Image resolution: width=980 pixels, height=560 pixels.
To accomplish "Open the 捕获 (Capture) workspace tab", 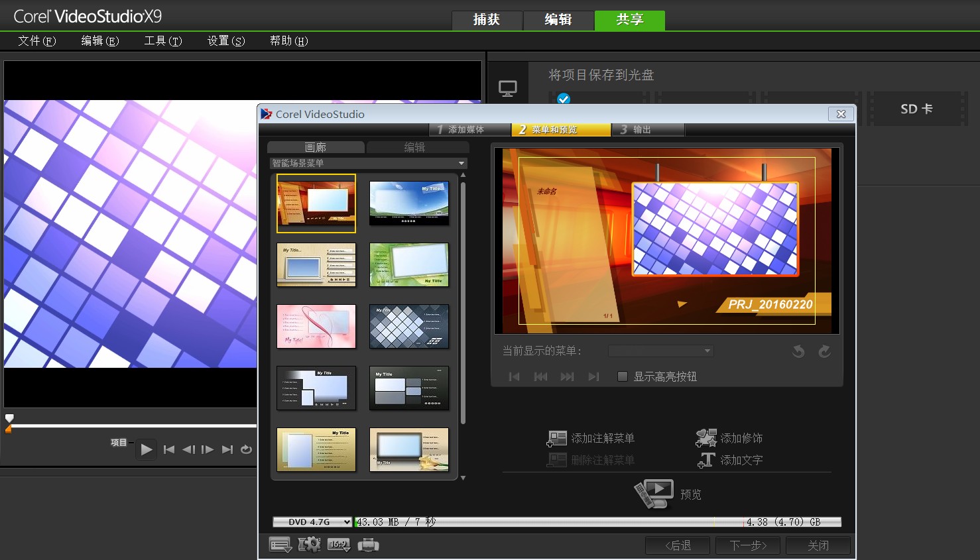I will [487, 20].
